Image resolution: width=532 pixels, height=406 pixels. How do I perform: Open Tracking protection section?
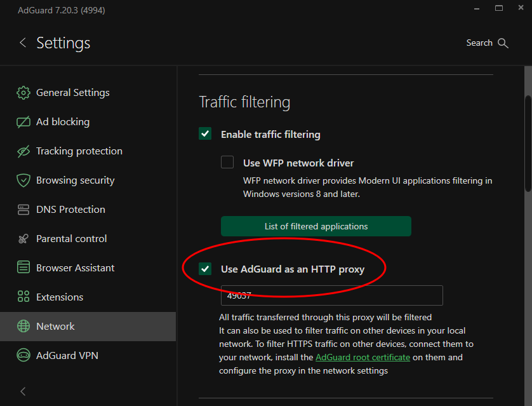[x=88, y=151]
